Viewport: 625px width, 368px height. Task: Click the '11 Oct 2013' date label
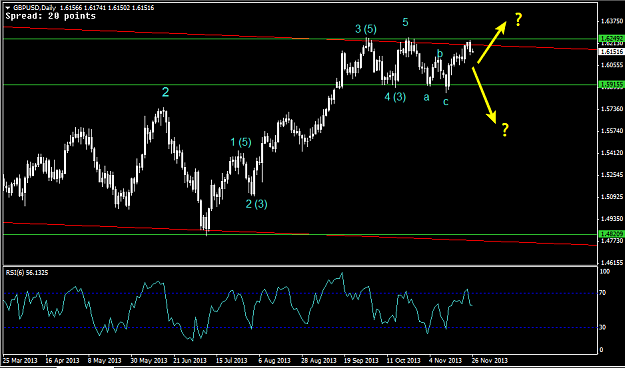[403, 360]
